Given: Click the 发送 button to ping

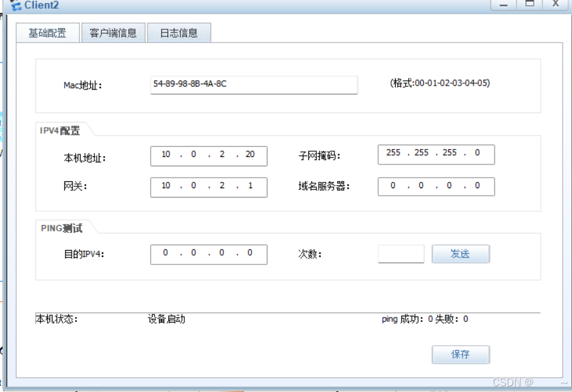Looking at the screenshot, I should point(460,254).
